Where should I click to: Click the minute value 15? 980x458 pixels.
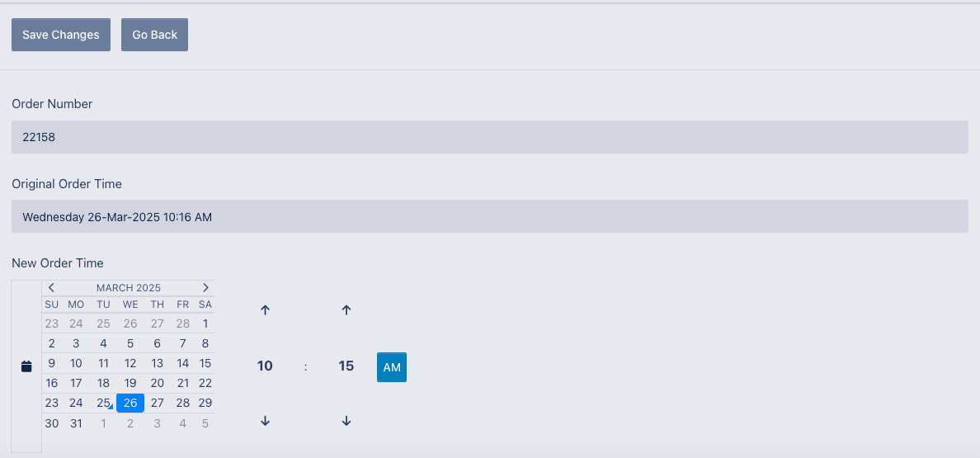pyautogui.click(x=346, y=366)
